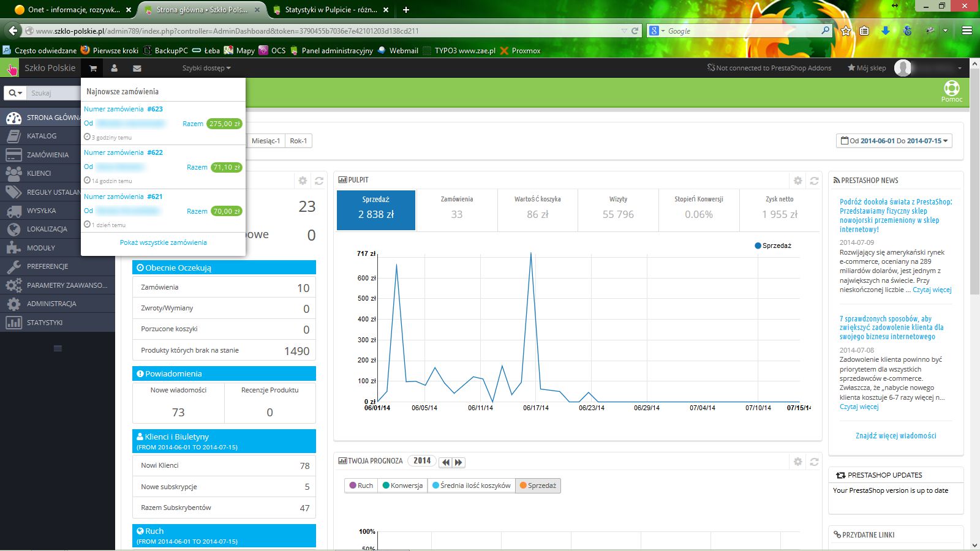980x551 pixels.
Task: Open the orders cart icon in header
Action: [x=93, y=69]
